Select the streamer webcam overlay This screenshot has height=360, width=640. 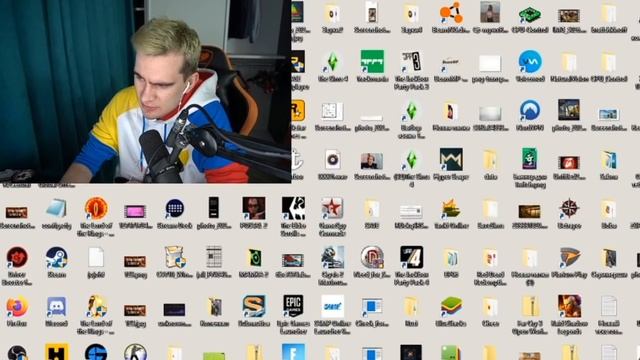146,91
